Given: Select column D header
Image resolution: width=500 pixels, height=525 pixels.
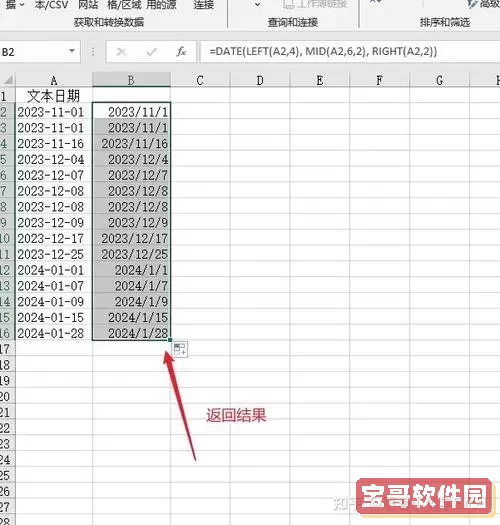Looking at the screenshot, I should 260,80.
